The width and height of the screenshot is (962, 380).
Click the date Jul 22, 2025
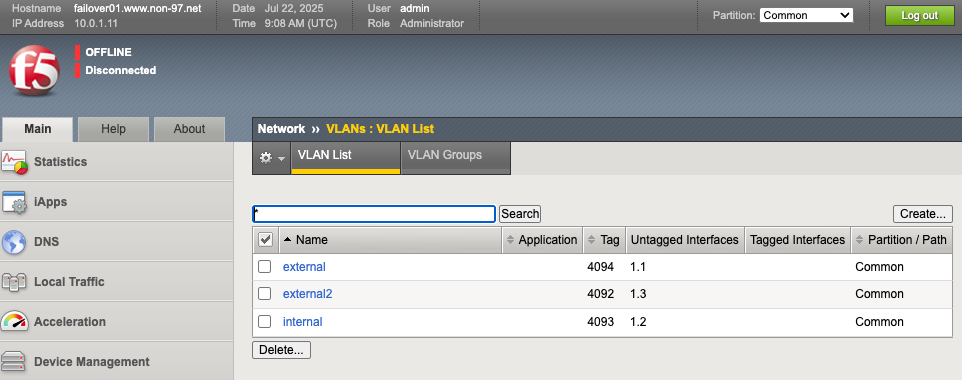tap(294, 9)
